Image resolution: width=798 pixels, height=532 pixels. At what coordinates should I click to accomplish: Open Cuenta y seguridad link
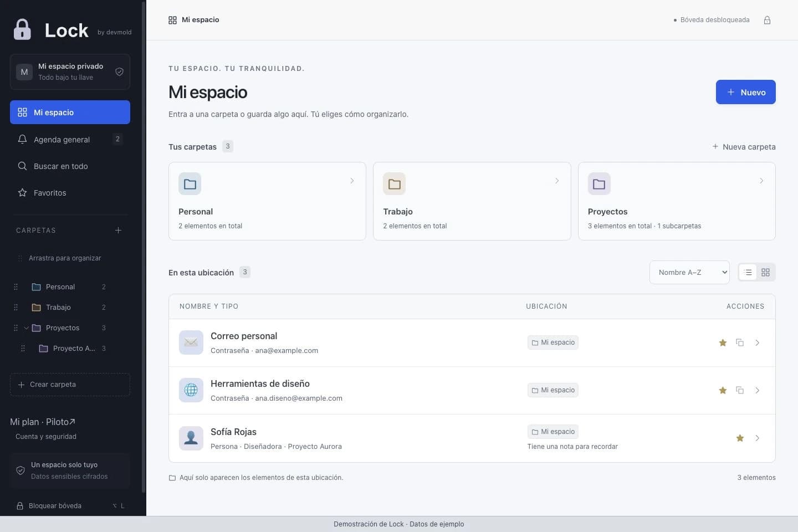click(x=46, y=436)
